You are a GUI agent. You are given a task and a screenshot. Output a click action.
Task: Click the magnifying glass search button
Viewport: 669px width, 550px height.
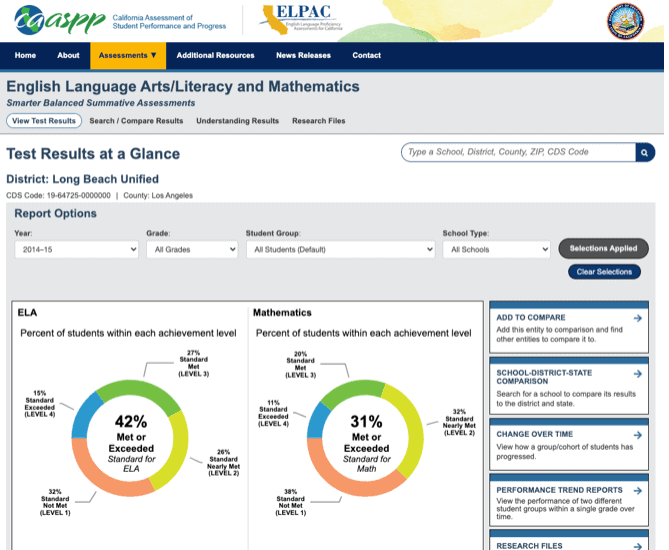[x=645, y=152]
